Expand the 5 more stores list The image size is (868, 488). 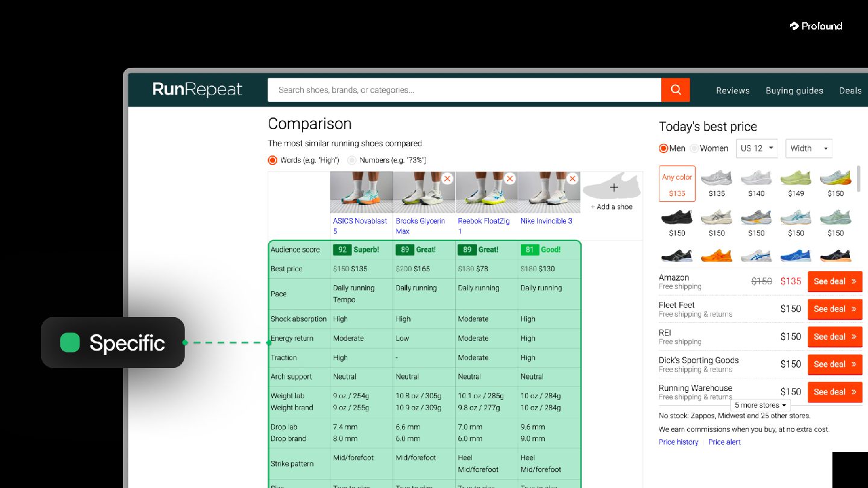[x=760, y=405]
